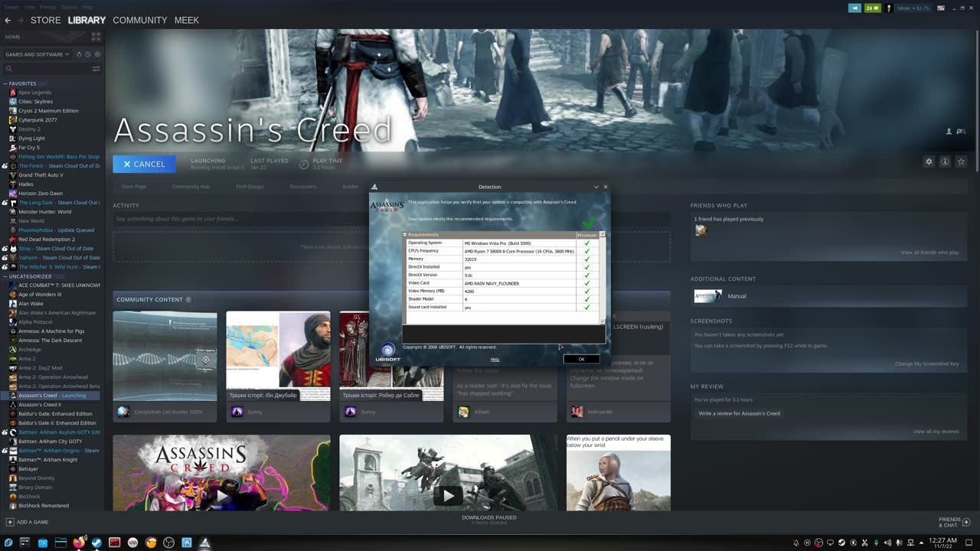The height and width of the screenshot is (551, 980).
Task: Collapse the UNCATEGORIZED category
Action: click(x=5, y=276)
